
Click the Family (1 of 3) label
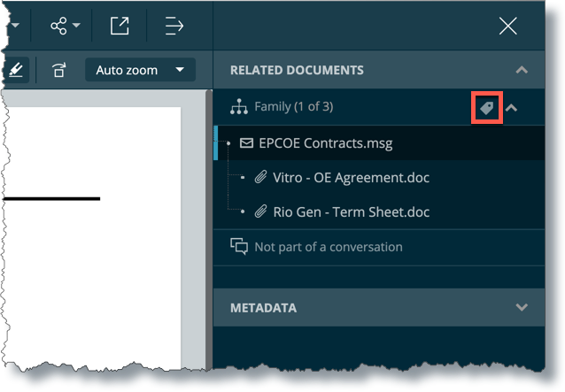click(x=294, y=106)
